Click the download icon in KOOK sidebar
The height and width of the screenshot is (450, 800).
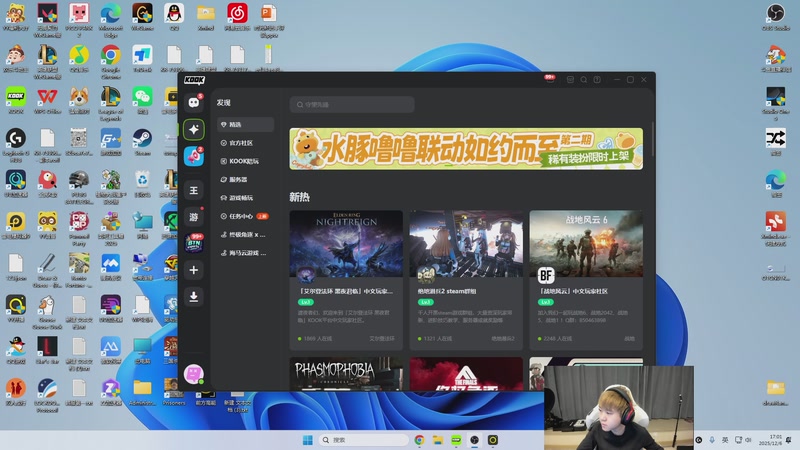pos(194,296)
